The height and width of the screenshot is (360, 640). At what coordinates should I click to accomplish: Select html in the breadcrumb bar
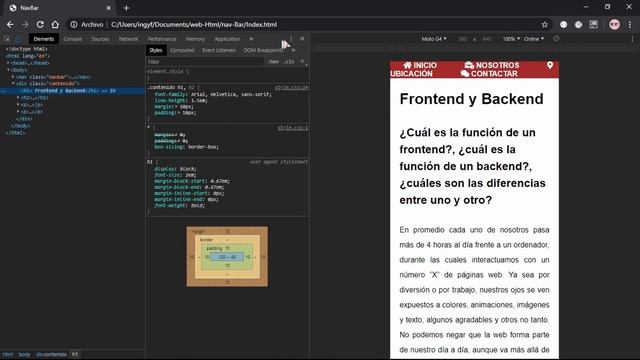point(8,354)
